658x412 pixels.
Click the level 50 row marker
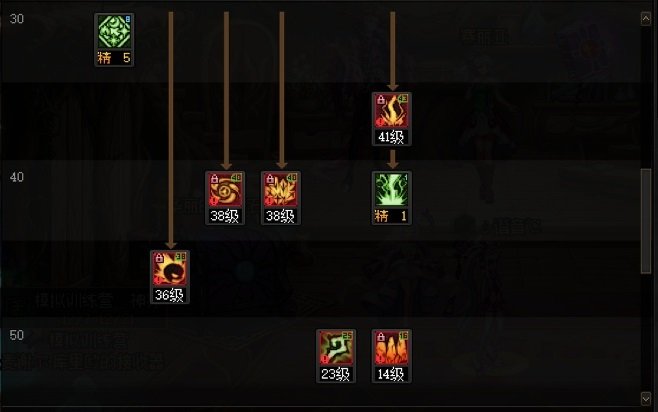tap(17, 335)
